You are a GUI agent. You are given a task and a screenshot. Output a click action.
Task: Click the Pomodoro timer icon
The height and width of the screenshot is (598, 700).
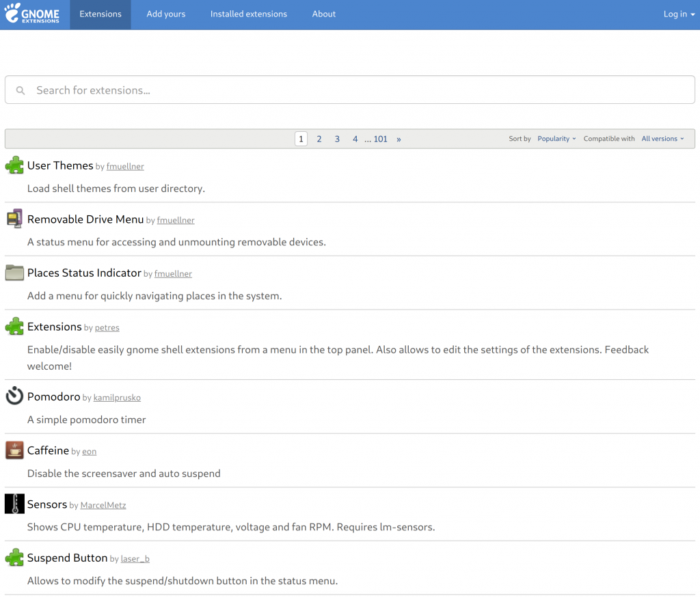(14, 396)
